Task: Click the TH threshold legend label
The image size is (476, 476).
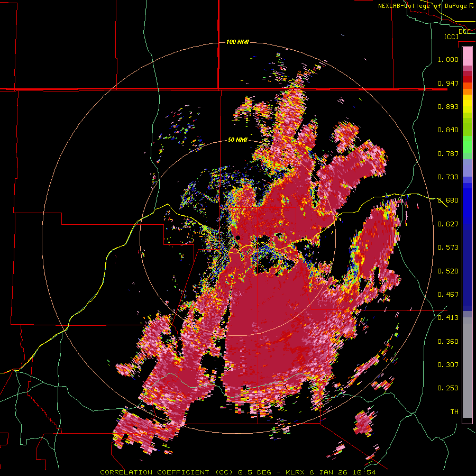Action: (x=454, y=412)
